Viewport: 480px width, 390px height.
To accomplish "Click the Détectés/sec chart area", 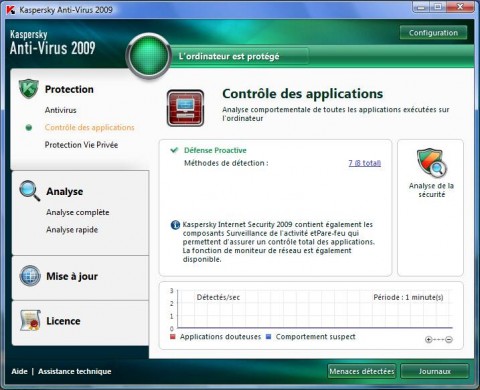I will click(x=315, y=310).
